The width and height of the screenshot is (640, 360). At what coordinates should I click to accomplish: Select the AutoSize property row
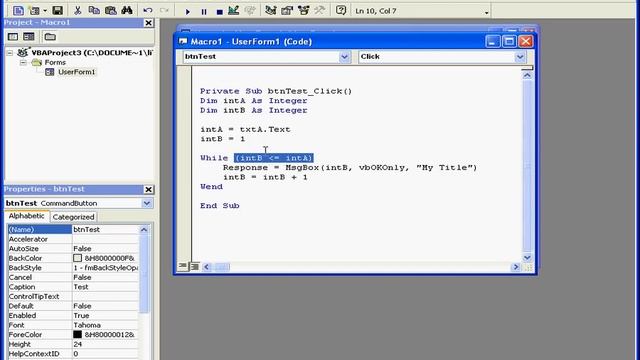[x=73, y=249]
